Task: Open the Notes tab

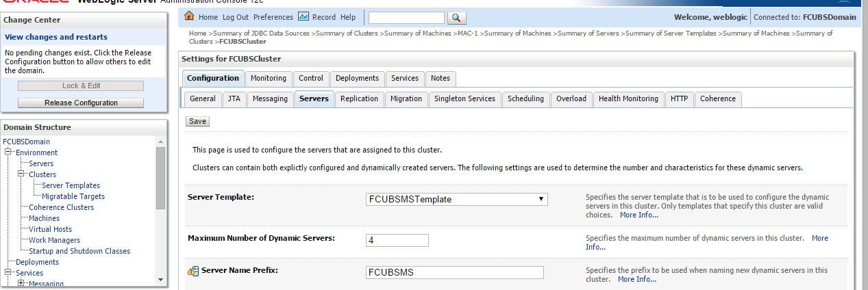Action: 441,78
